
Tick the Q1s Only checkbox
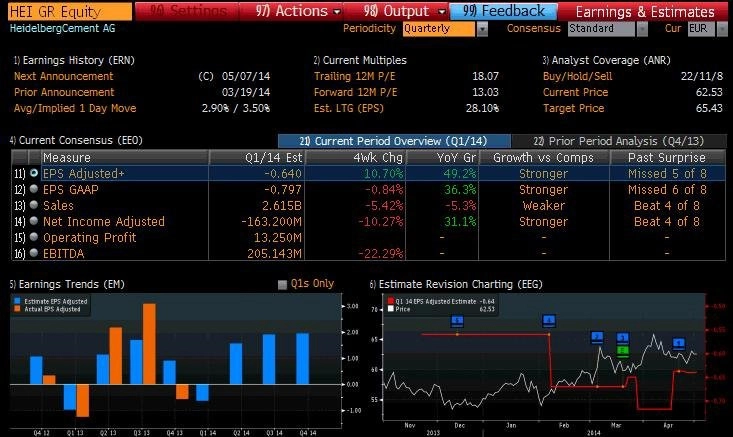click(x=282, y=285)
